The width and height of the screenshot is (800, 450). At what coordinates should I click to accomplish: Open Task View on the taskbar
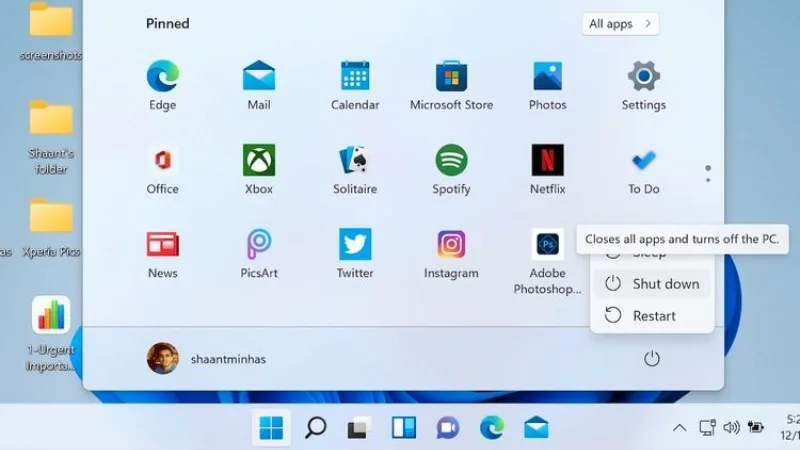(359, 428)
